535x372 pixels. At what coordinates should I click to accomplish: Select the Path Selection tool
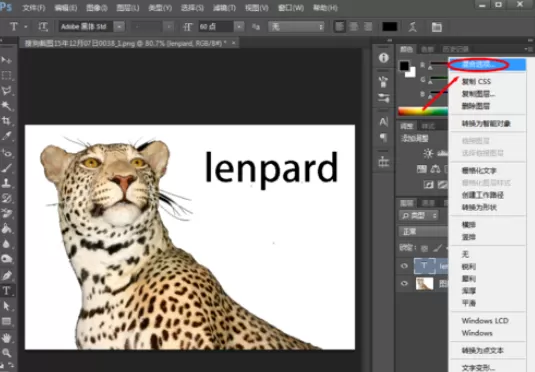point(6,306)
